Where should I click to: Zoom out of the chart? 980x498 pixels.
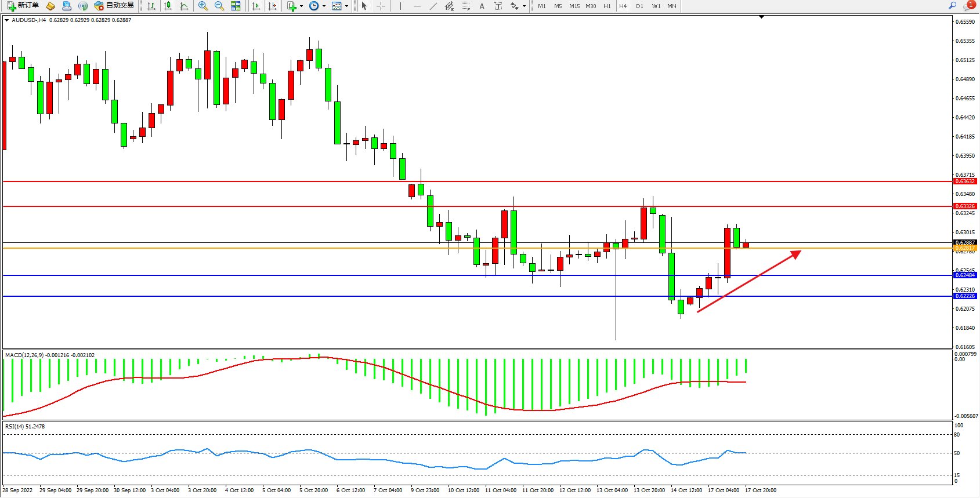tap(219, 6)
